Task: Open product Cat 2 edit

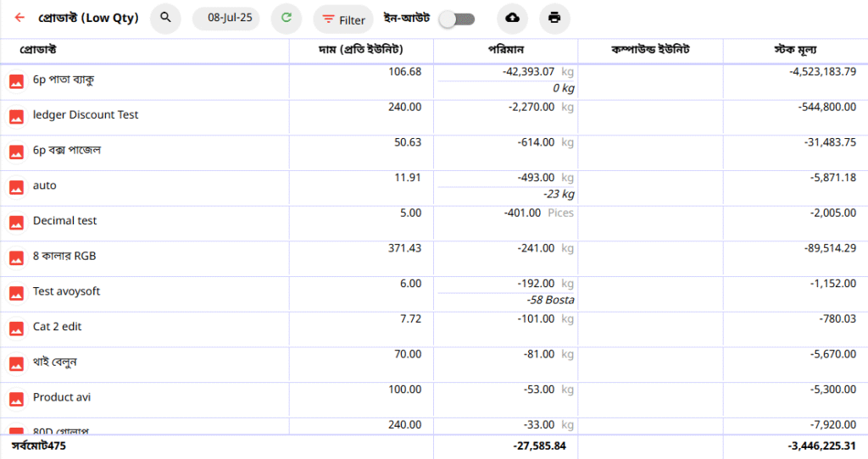Action: coord(57,327)
